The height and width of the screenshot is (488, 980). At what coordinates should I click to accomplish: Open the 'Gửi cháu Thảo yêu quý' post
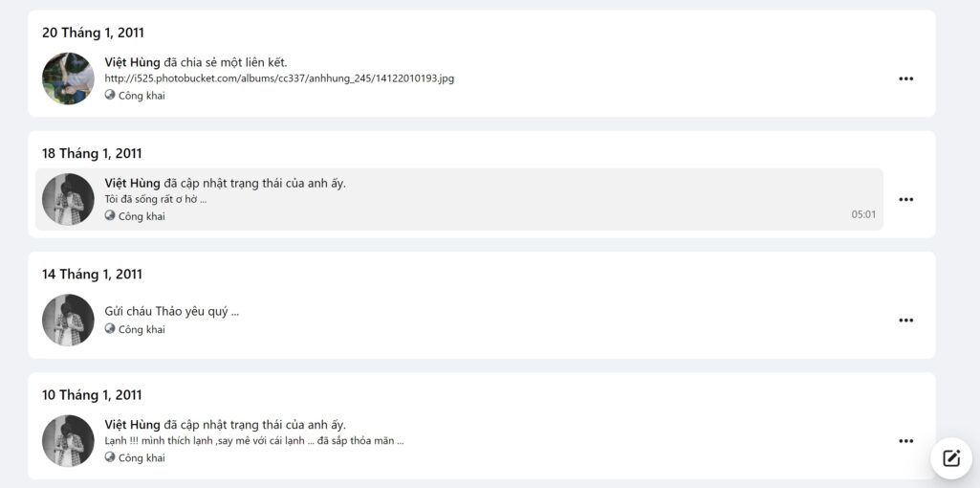tap(172, 312)
